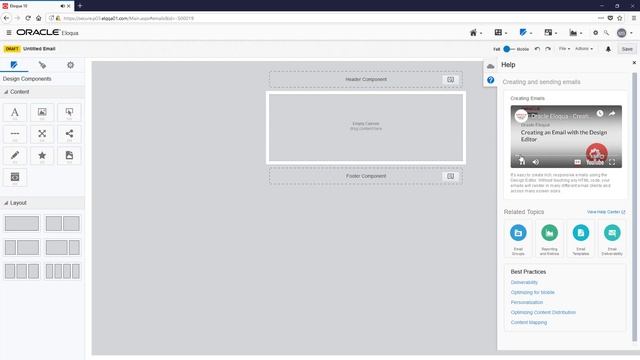Open the Email Deliverability related topic

(x=612, y=239)
